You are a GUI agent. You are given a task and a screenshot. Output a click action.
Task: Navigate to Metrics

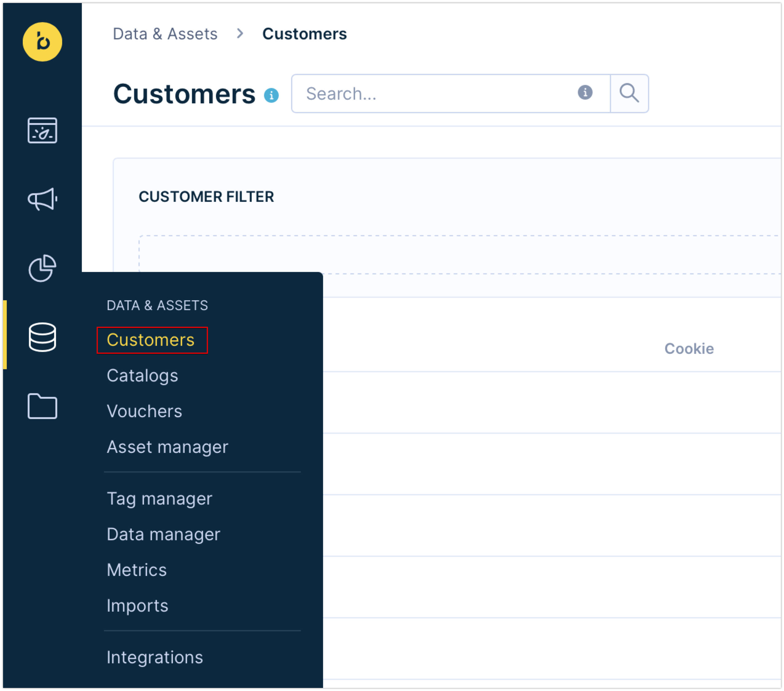[137, 570]
